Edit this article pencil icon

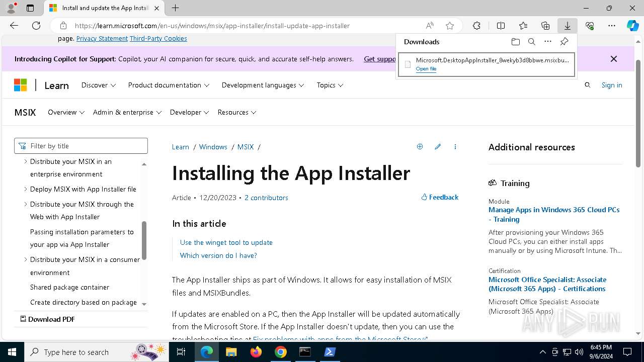click(x=438, y=147)
